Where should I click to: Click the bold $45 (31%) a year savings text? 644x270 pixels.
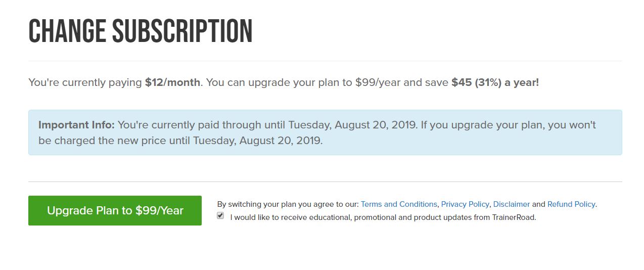point(495,82)
